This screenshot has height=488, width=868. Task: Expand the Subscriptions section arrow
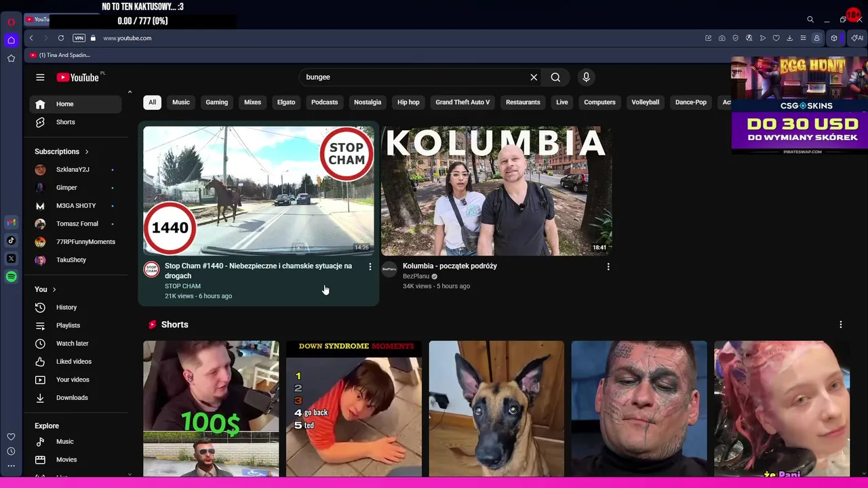click(x=87, y=152)
